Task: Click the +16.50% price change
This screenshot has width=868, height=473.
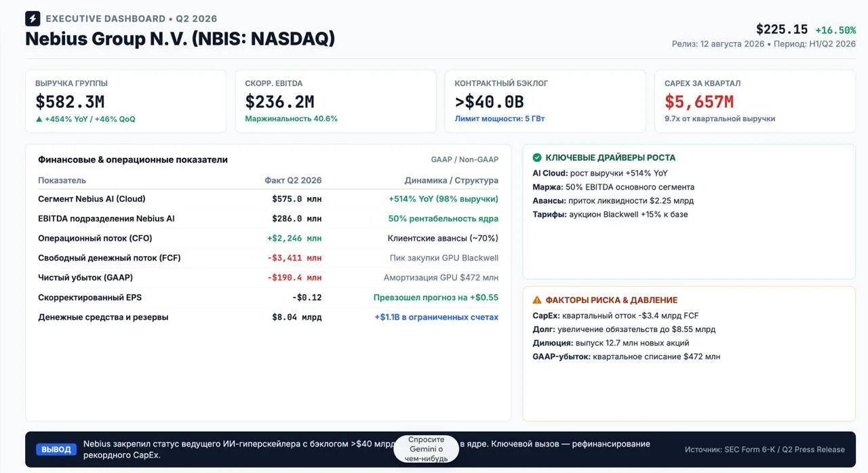Action: click(x=835, y=30)
